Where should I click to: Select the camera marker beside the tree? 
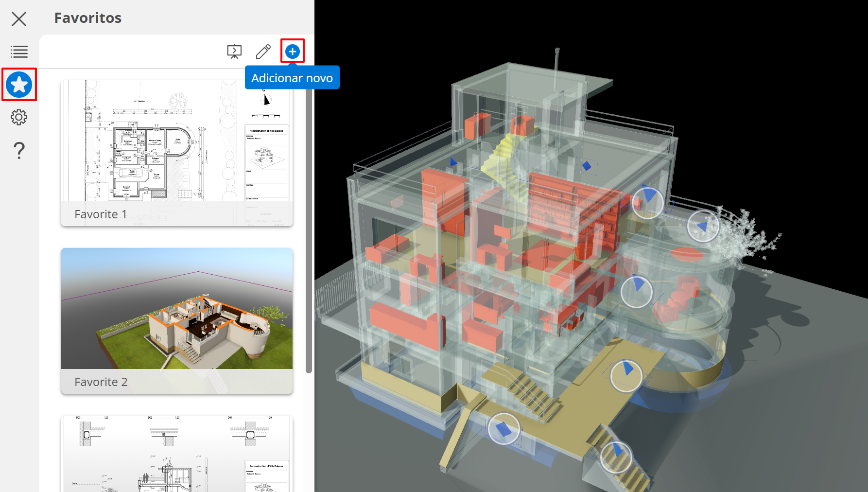coord(703,226)
